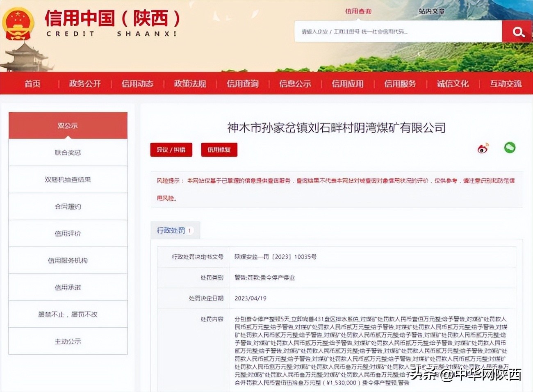Select 信用承诺 in the sidebar
The width and height of the screenshot is (533, 392).
[68, 287]
